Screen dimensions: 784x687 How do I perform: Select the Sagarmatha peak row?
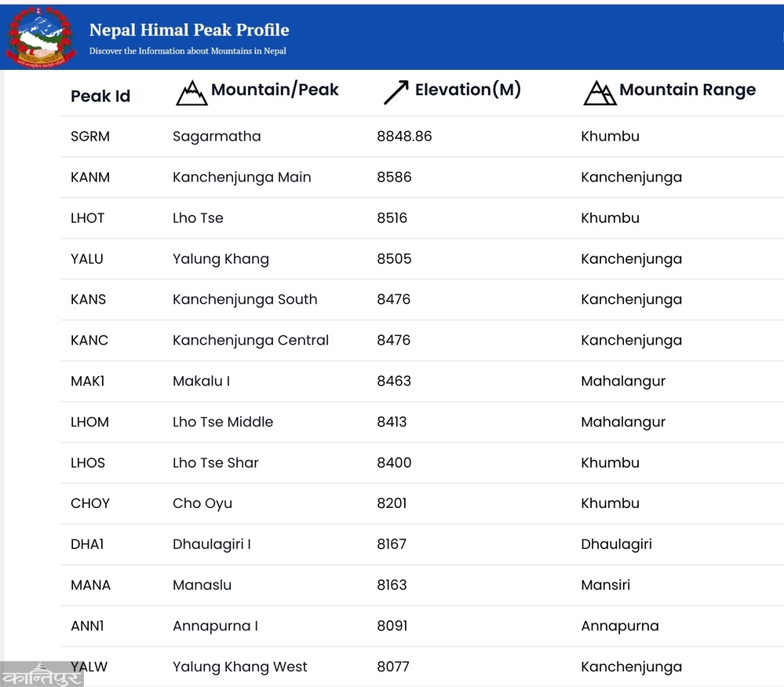click(217, 137)
